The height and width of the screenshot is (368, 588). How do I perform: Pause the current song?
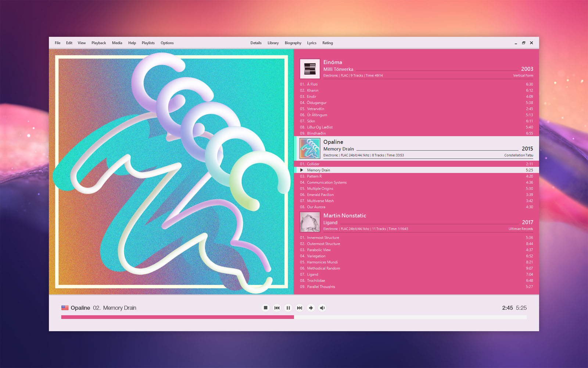(288, 308)
